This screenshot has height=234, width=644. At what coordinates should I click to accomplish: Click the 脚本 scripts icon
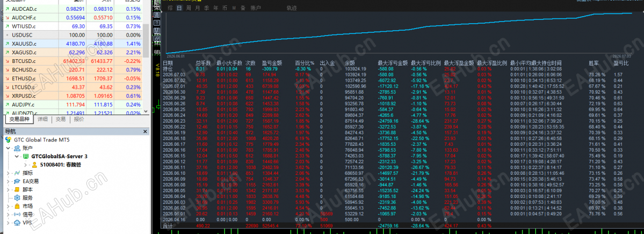(17, 189)
